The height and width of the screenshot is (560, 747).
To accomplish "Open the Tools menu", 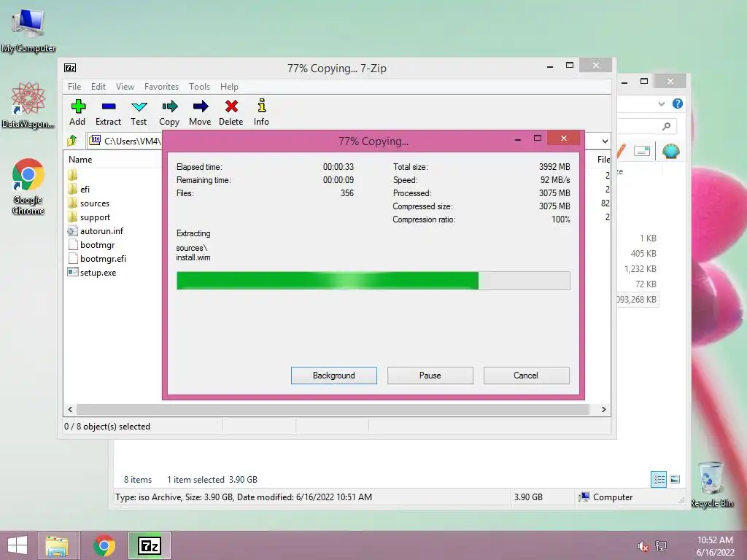I will [199, 87].
